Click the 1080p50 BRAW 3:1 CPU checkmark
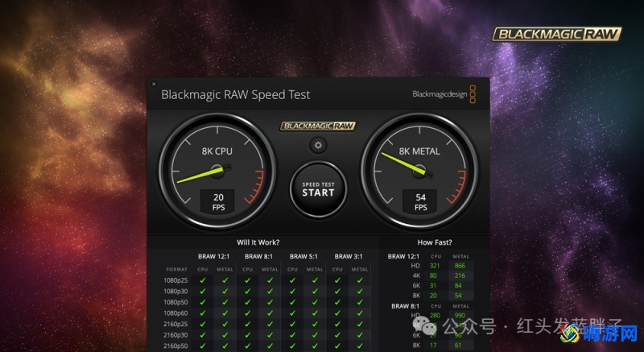The height and width of the screenshot is (352, 644). (x=337, y=302)
